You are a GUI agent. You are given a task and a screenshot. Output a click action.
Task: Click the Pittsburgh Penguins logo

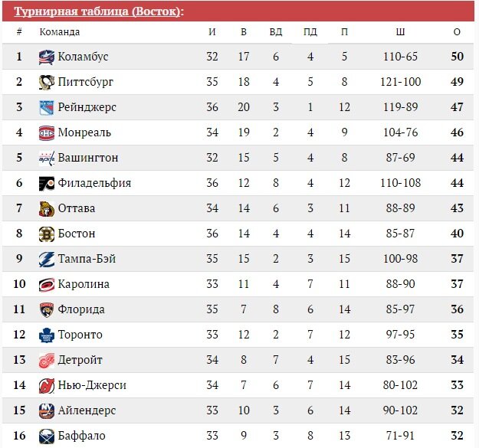point(47,83)
